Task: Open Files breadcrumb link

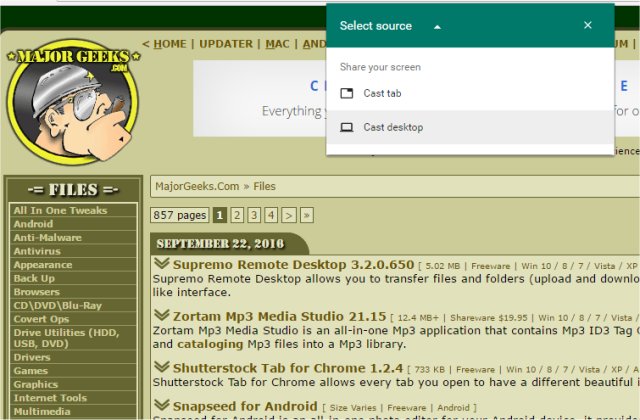Action: [264, 187]
